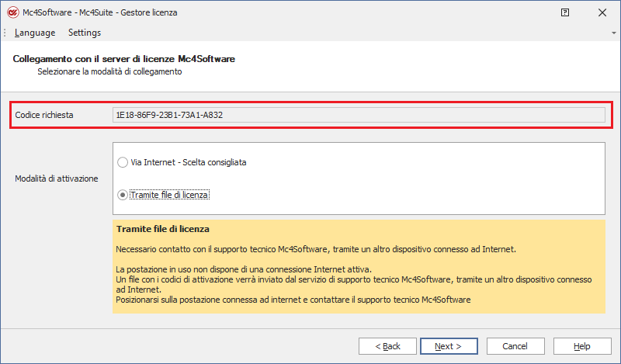Click the Selezionare la modalità di collegamento subtitle
The image size is (621, 364).
click(x=109, y=71)
